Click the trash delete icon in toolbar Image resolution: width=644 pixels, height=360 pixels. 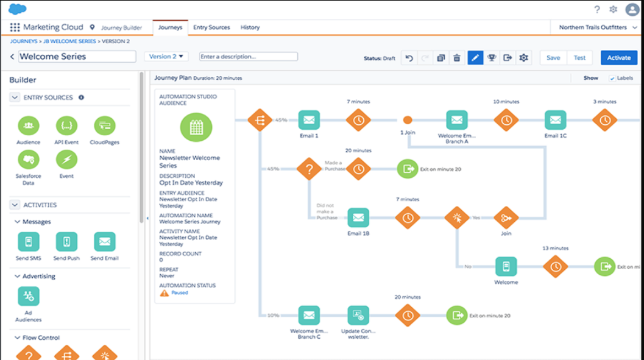[x=457, y=58]
